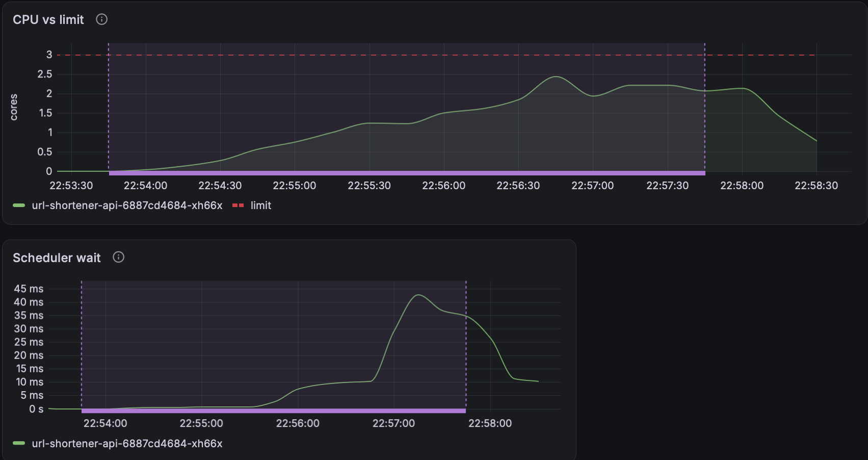Click the CPU vs limit panel title
Screen dimensions: 868x460
click(48, 19)
